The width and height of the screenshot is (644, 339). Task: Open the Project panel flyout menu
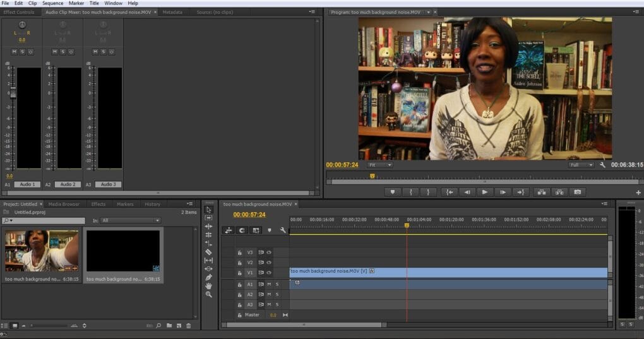[x=190, y=204]
